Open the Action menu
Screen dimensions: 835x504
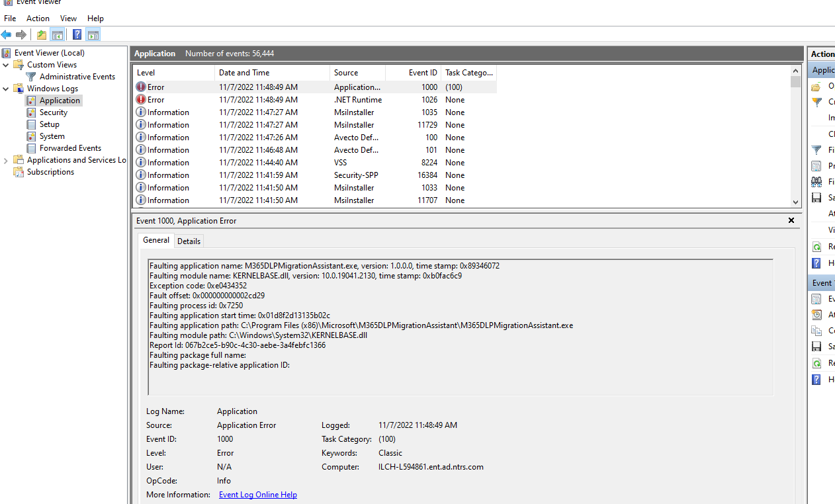click(38, 18)
